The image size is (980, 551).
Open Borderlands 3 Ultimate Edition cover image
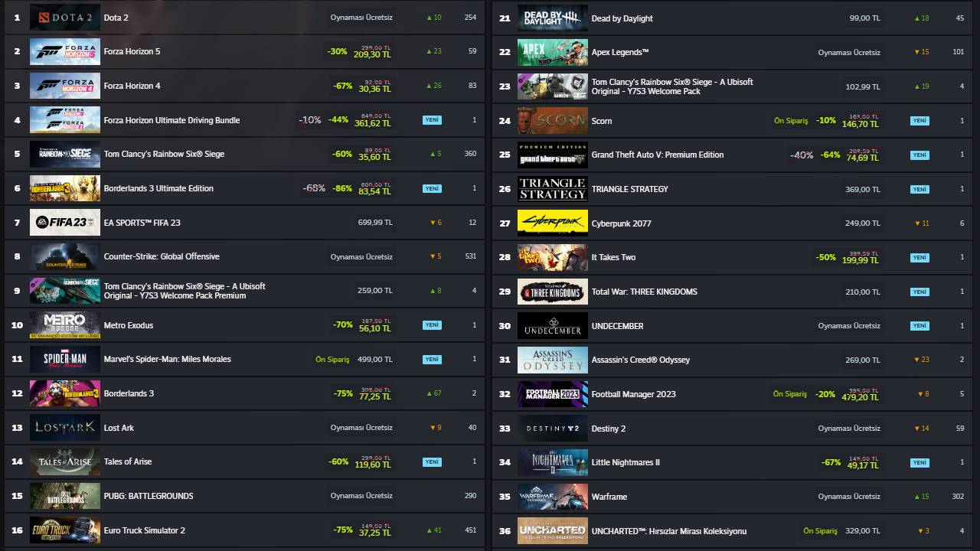[x=65, y=188]
